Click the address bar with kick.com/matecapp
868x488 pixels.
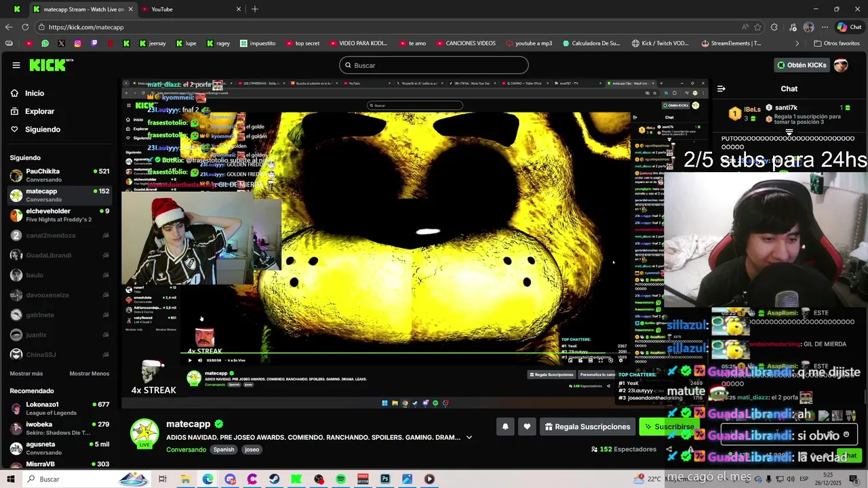click(x=387, y=27)
